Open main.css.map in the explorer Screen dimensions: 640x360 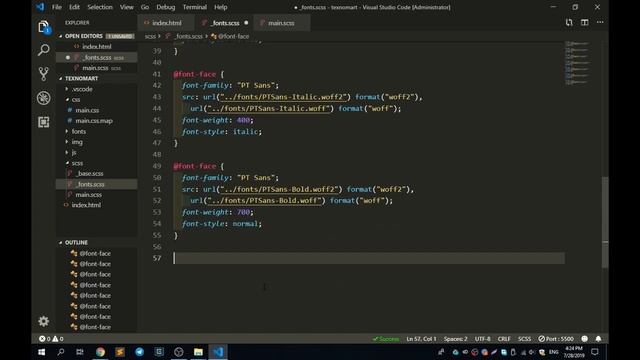click(93, 121)
